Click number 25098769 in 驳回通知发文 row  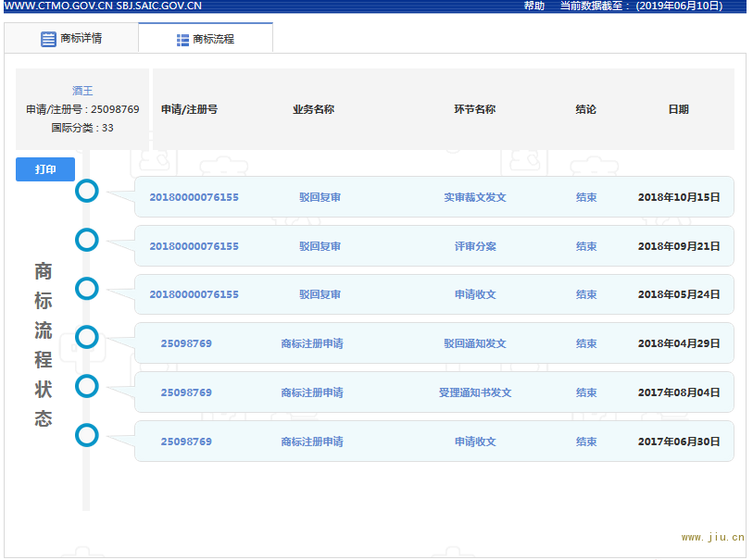(186, 343)
